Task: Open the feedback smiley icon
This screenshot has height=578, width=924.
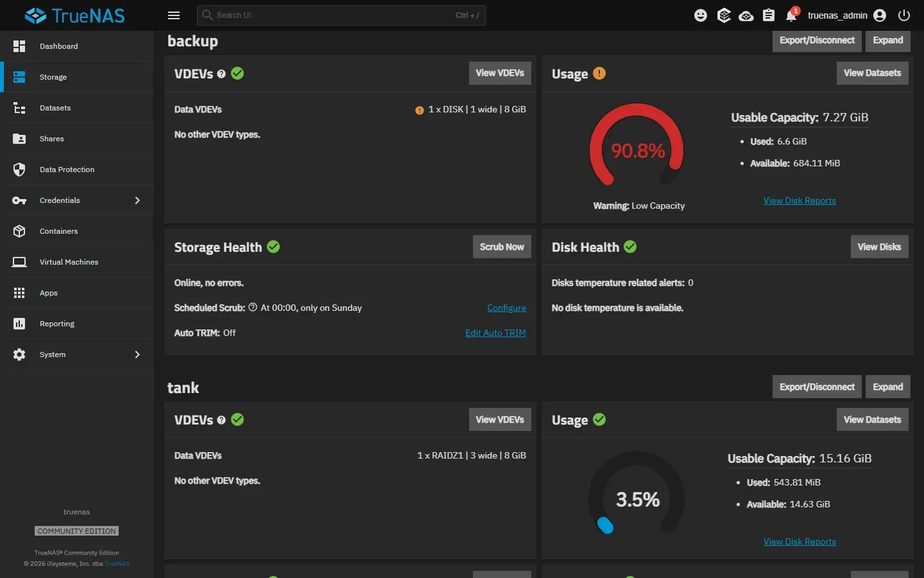Action: tap(701, 15)
